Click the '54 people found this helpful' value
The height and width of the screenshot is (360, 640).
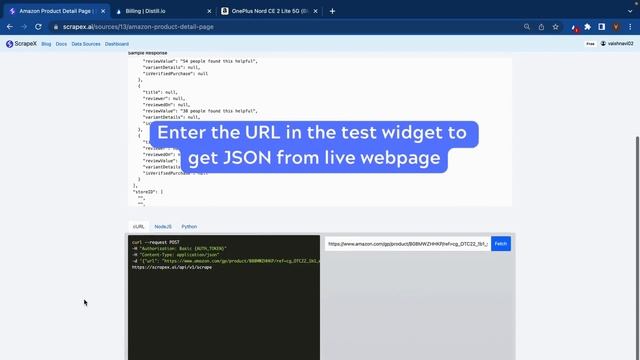click(x=218, y=61)
